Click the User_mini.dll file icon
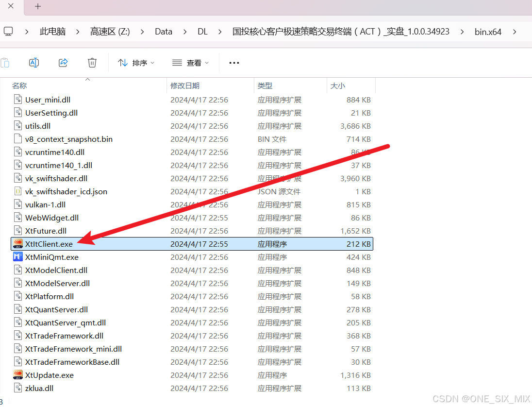The height and width of the screenshot is (407, 532). point(17,100)
